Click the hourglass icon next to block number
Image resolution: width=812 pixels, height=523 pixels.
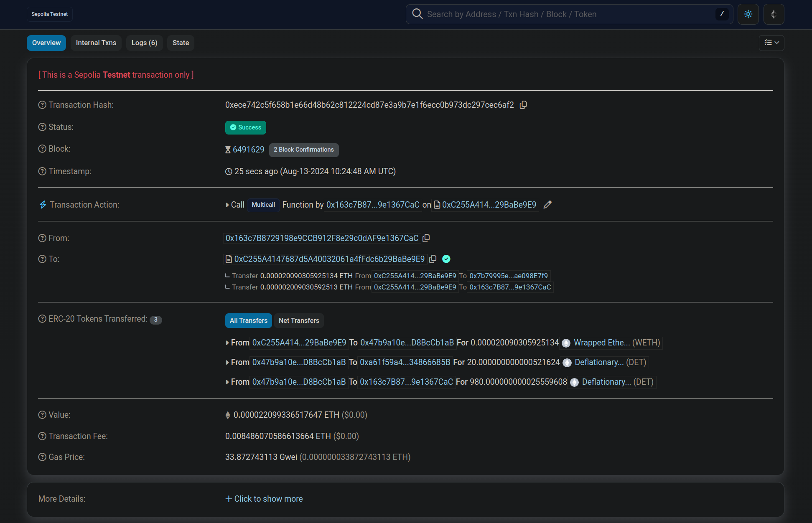click(x=228, y=150)
